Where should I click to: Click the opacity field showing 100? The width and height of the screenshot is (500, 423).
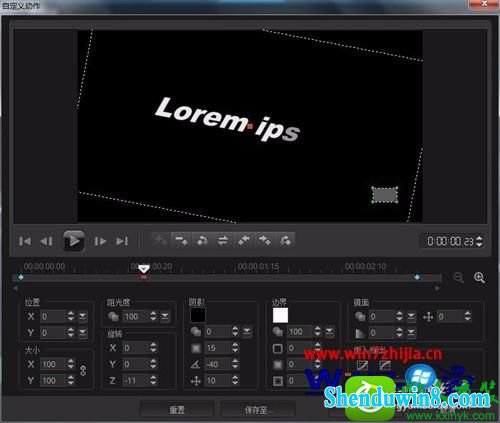point(136,316)
